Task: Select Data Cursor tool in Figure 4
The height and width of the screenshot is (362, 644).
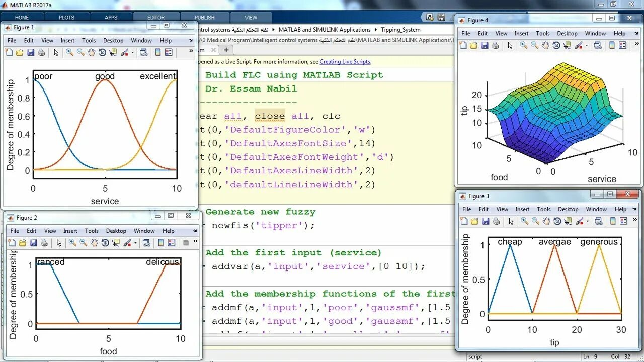Action: click(567, 45)
